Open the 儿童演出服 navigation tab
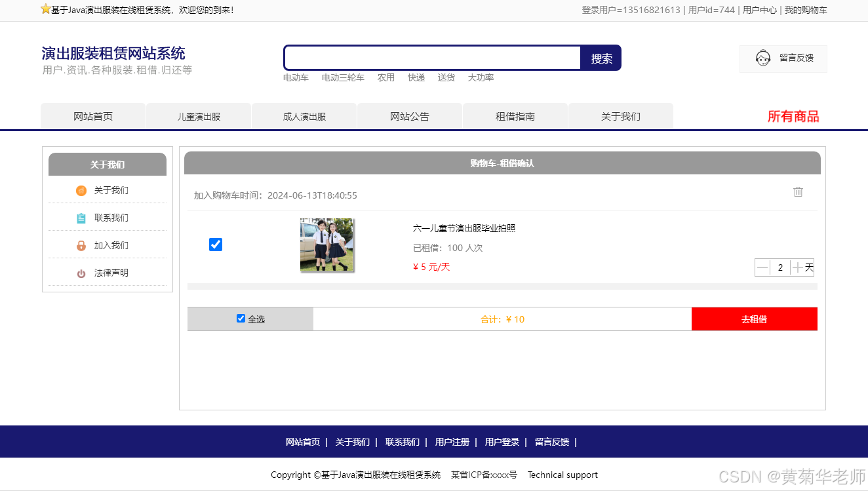 199,117
